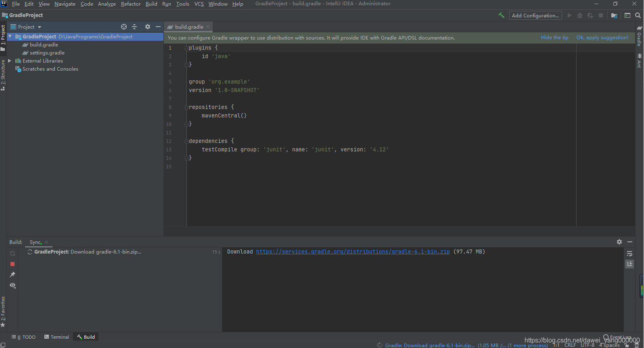Image resolution: width=644 pixels, height=348 pixels.
Task: Click the Build tool window tab at bottom
Action: coord(86,337)
